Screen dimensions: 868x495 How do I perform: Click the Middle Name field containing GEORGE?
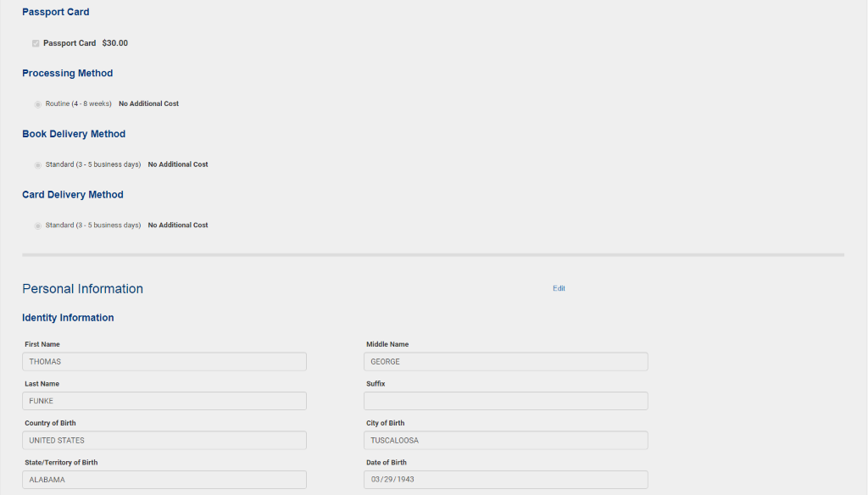point(506,362)
